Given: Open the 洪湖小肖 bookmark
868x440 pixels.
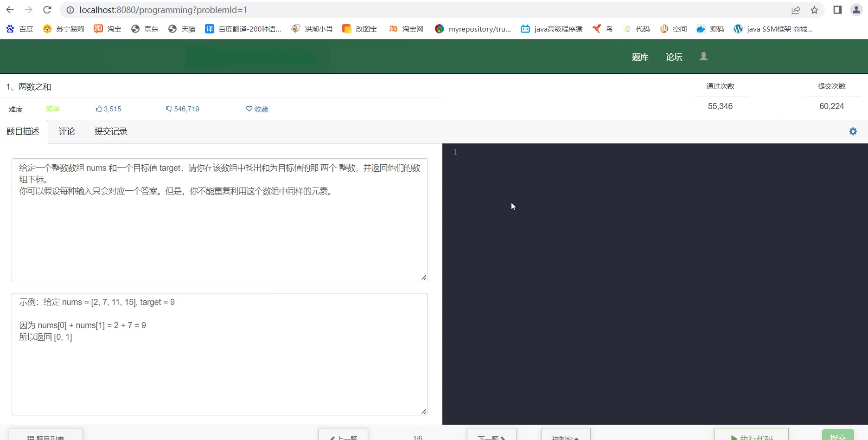Looking at the screenshot, I should pyautogui.click(x=312, y=29).
